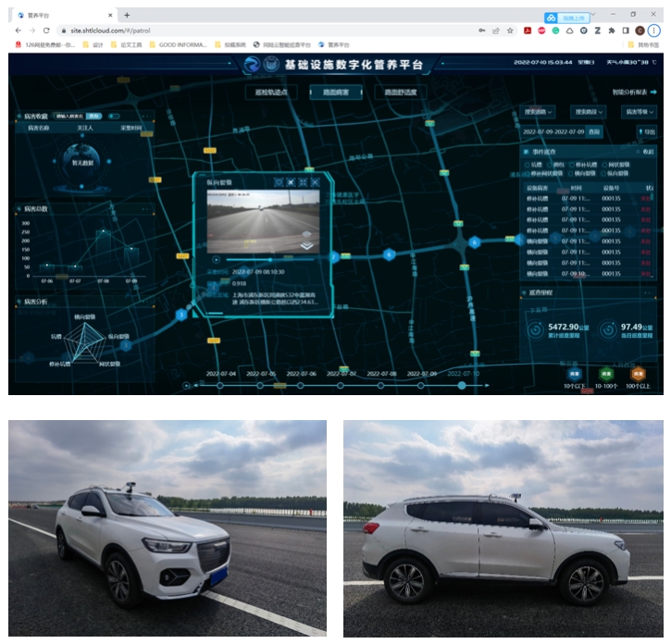Screen dimensions: 671x644
Task: Click the event table scrollbar
Action: coord(652,196)
